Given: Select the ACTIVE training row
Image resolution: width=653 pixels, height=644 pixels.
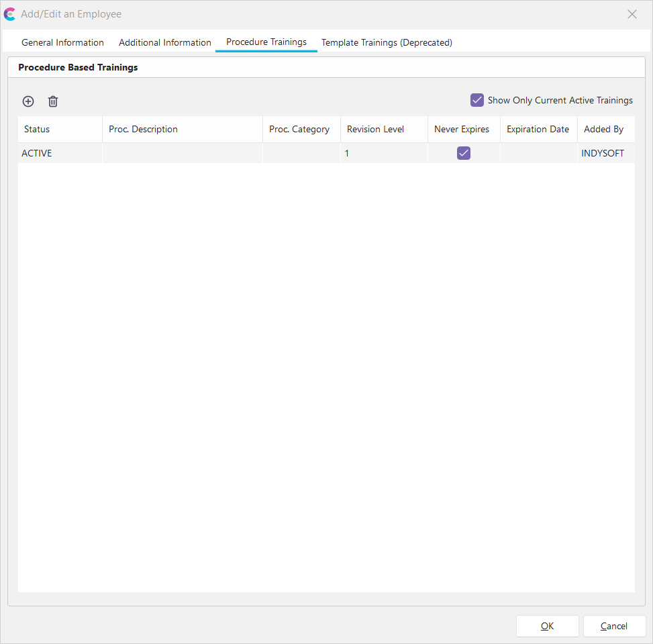Looking at the screenshot, I should point(181,153).
